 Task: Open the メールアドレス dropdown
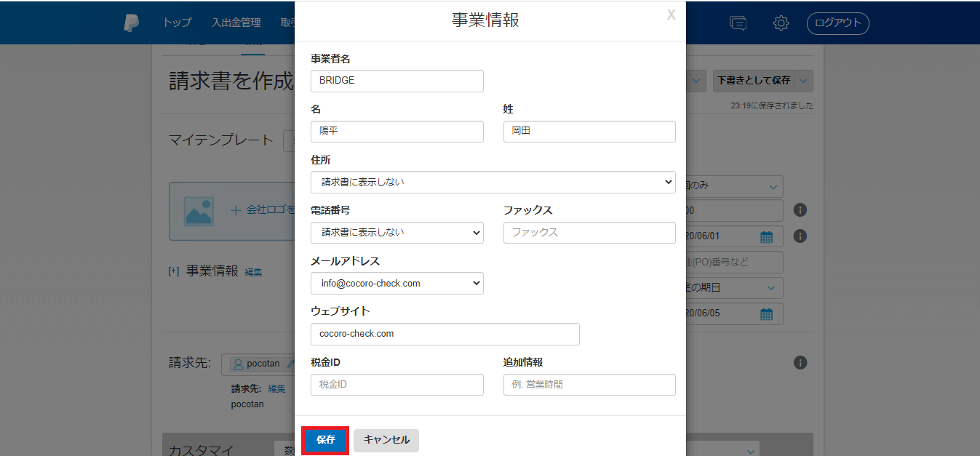(x=397, y=284)
